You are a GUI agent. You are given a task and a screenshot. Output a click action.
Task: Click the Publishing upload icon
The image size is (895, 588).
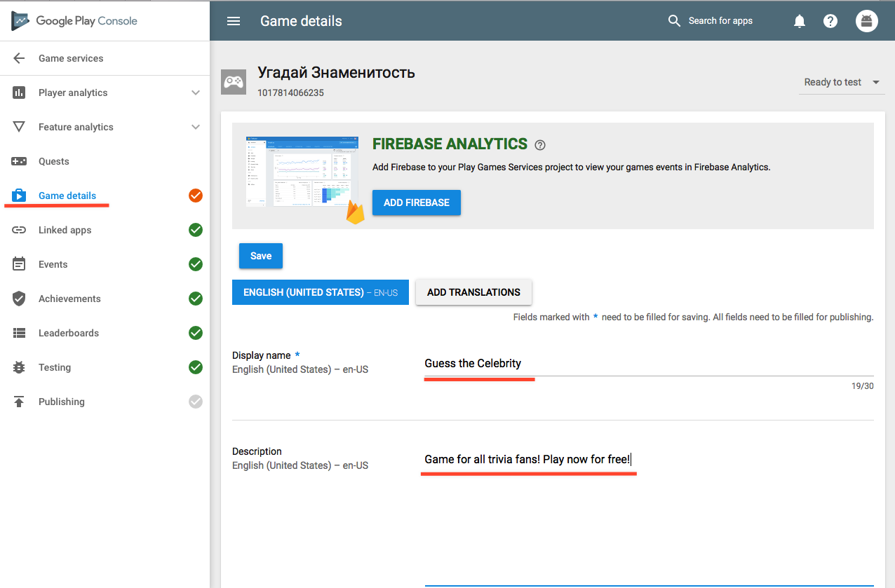[19, 402]
